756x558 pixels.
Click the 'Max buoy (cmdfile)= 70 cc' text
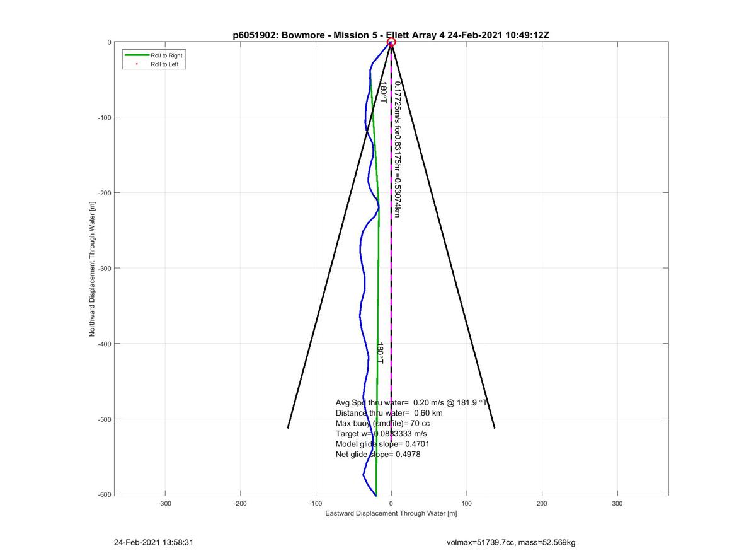[382, 424]
